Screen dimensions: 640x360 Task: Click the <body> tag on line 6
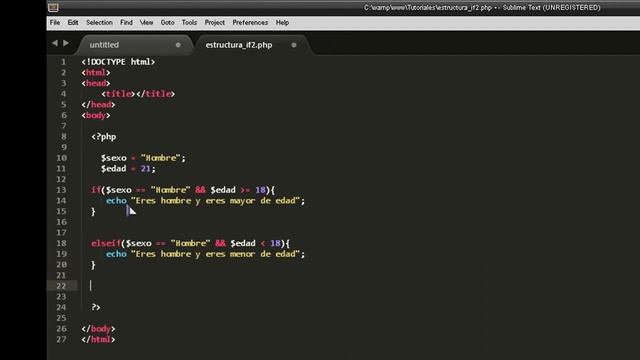(96, 115)
